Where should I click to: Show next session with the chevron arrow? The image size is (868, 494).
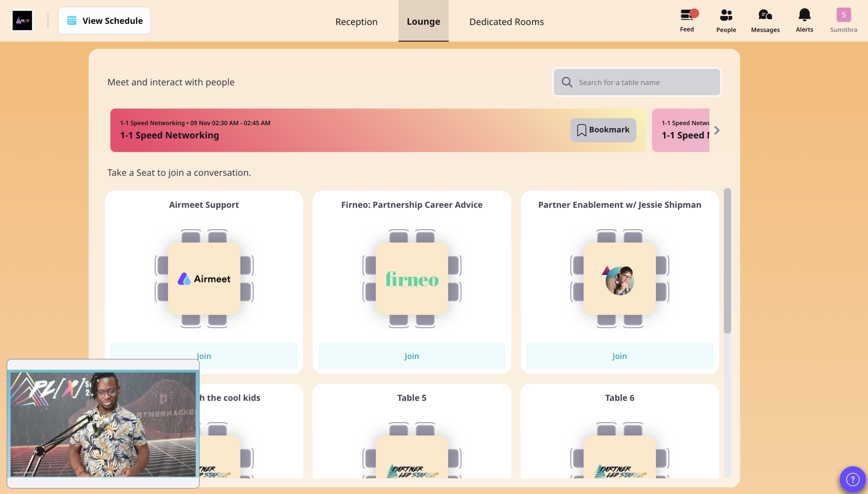coord(716,130)
